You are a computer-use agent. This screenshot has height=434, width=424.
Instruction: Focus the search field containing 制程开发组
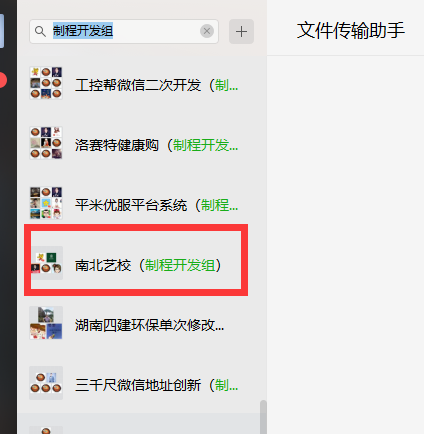(x=124, y=31)
